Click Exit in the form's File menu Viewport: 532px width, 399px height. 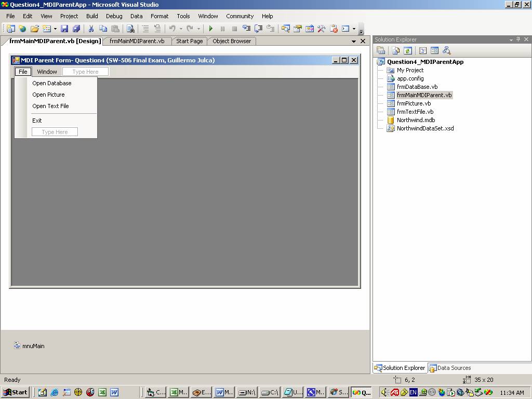(37, 121)
